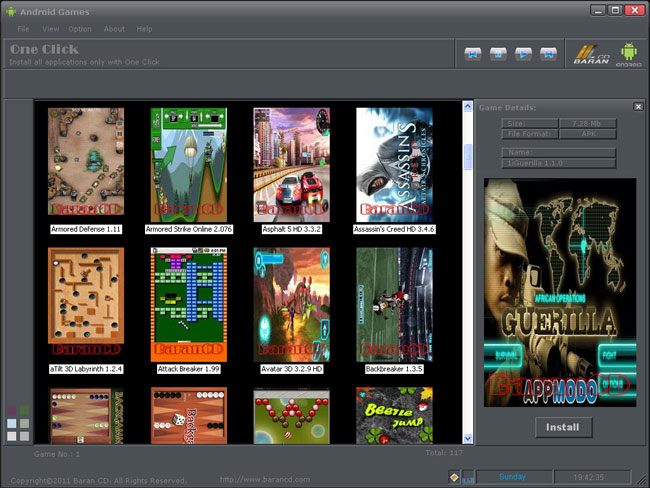Select the Armored Defense 1.11 thumbnail

tap(86, 161)
